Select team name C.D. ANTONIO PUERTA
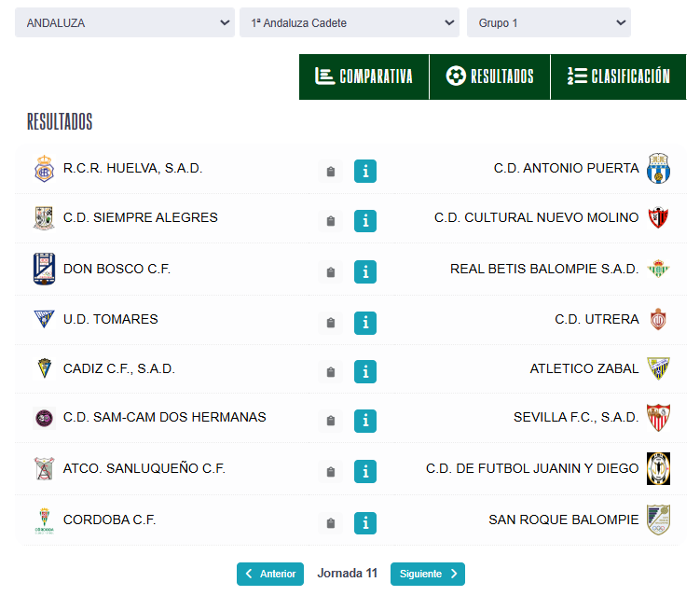Image resolution: width=700 pixels, height=596 pixels. coord(566,169)
